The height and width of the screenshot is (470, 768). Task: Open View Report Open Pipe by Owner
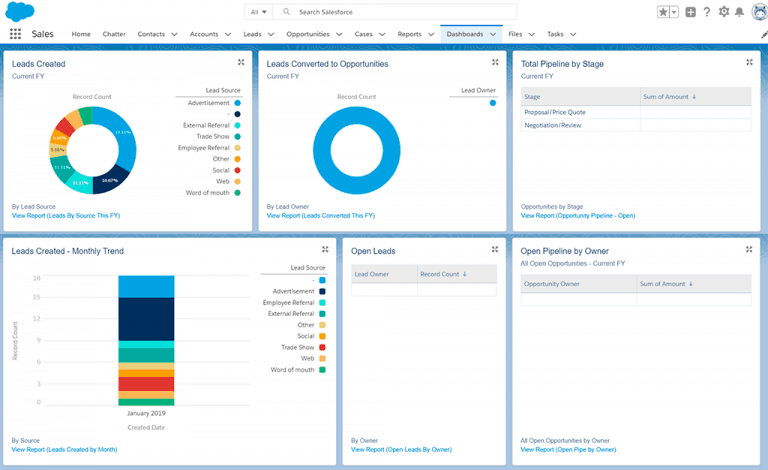[x=568, y=449]
